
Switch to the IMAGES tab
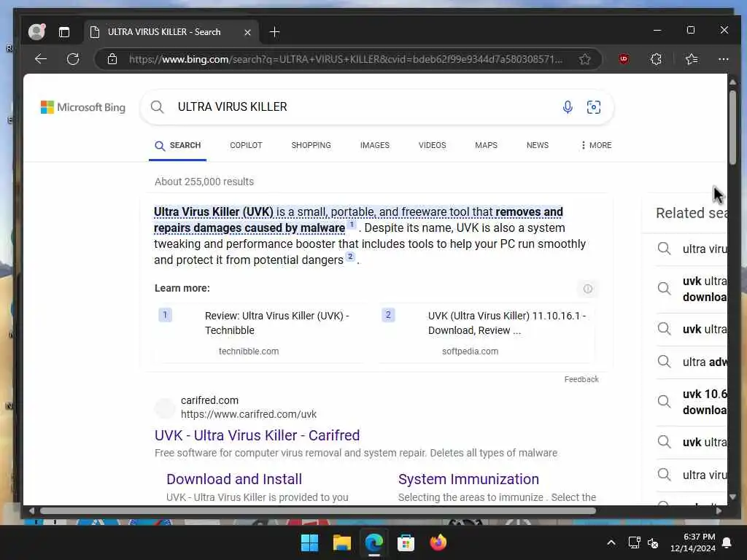pos(374,145)
